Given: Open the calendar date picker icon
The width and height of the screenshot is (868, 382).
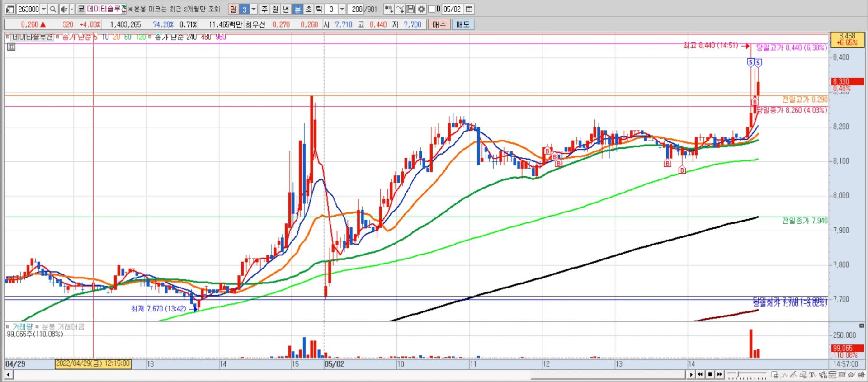Looking at the screenshot, I should tap(469, 9).
